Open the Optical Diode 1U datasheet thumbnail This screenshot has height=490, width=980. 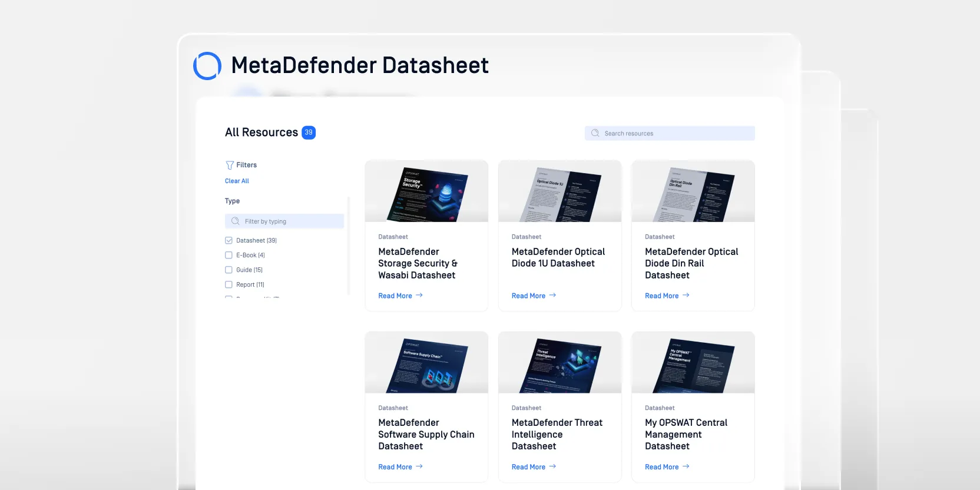[559, 191]
